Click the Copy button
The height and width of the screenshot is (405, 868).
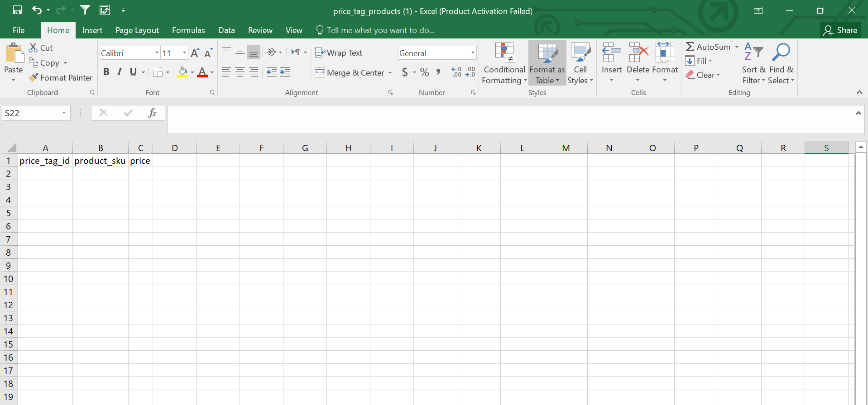point(44,62)
